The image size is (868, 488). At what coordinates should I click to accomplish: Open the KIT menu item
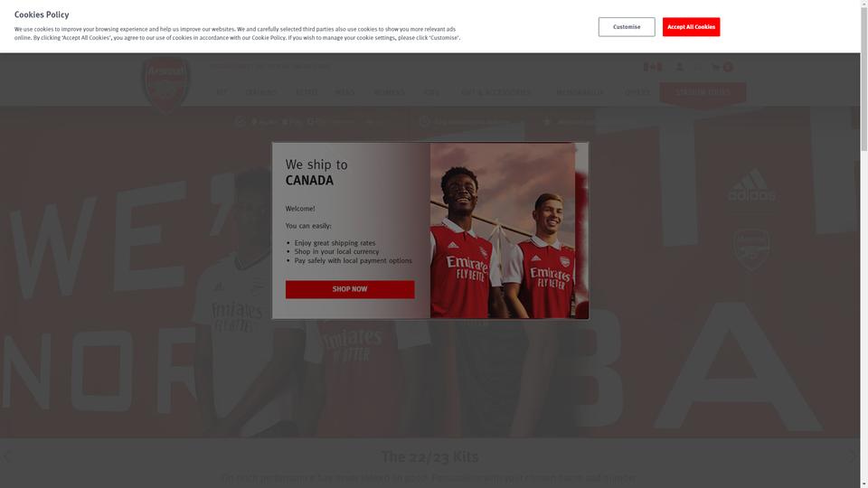click(x=222, y=92)
